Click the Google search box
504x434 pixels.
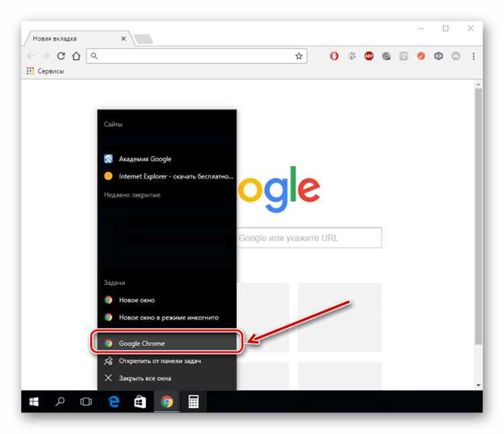click(x=309, y=238)
